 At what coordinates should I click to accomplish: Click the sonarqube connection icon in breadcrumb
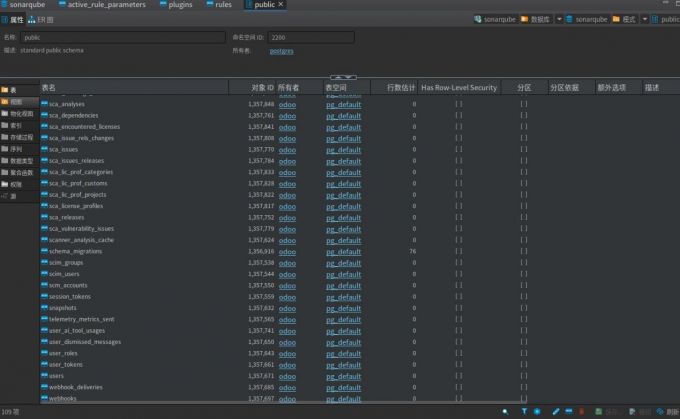pos(477,19)
